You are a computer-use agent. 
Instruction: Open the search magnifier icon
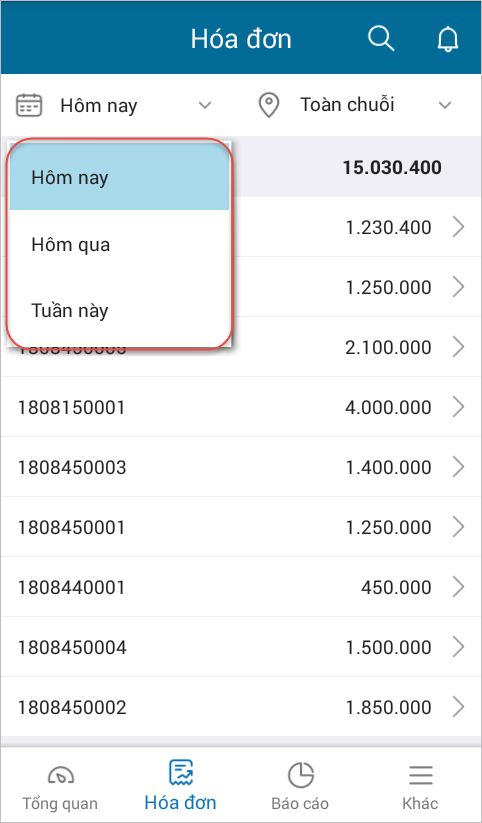pyautogui.click(x=381, y=38)
